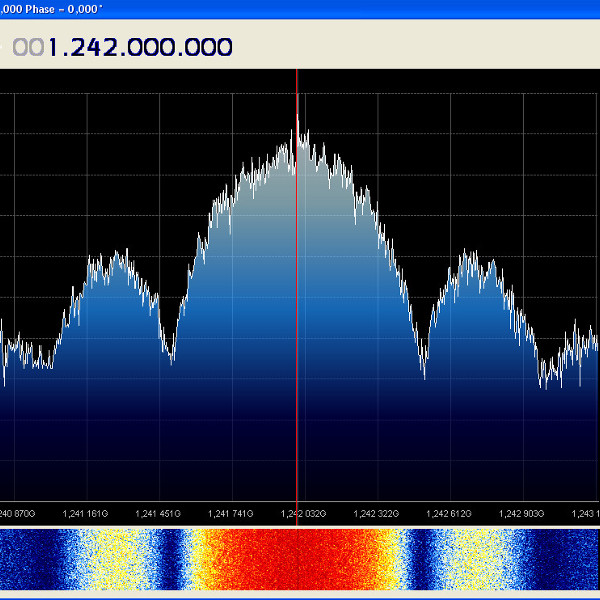Viewport: 600px width, 600px height.
Task: Click the left yellow band in the waterfall
Action: pos(113,559)
